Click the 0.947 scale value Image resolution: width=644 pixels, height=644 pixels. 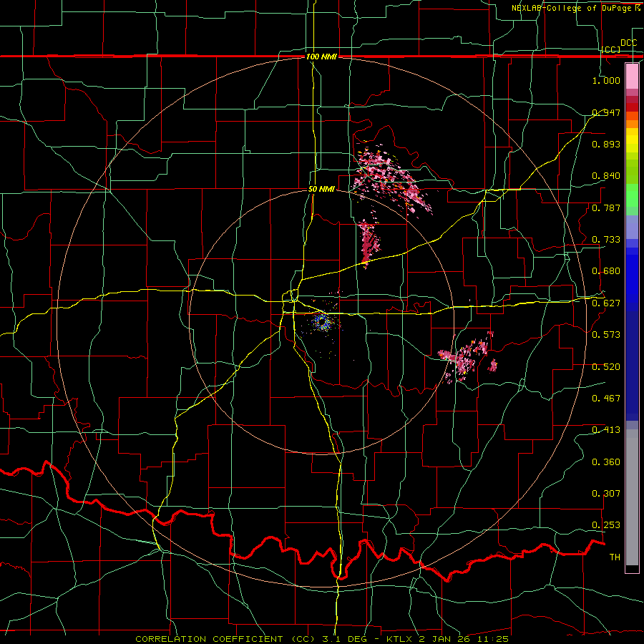[x=606, y=112]
